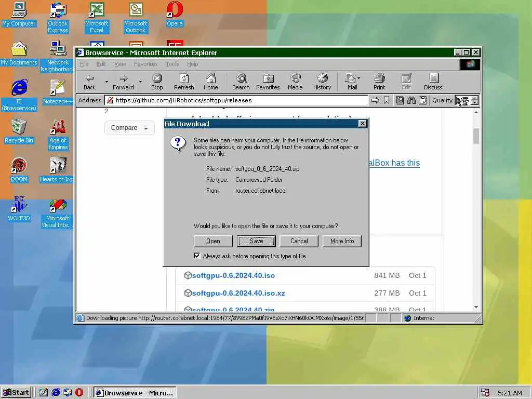The image size is (532, 399).
Task: Launch Opera from quick launch bar
Action: coord(79,393)
